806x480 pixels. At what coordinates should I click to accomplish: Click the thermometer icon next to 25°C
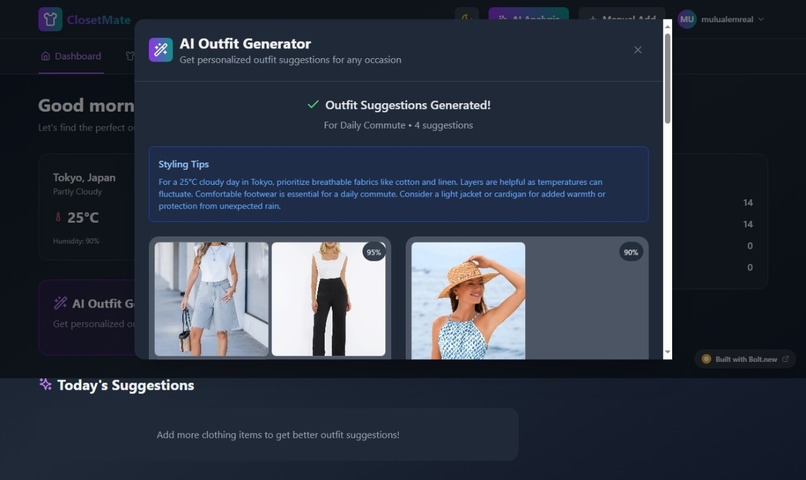(58, 217)
